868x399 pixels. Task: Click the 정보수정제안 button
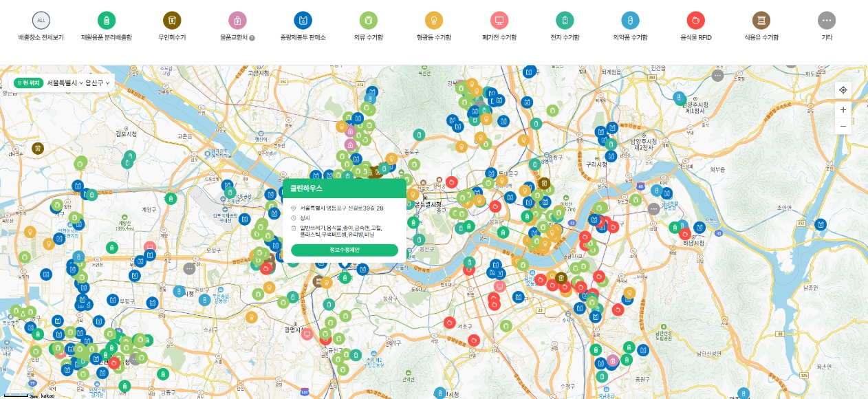click(345, 250)
